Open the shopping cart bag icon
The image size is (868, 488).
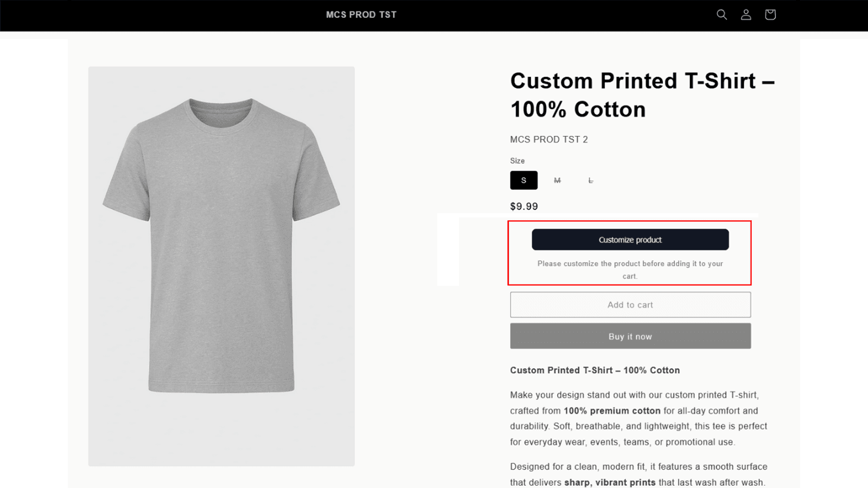(x=770, y=15)
